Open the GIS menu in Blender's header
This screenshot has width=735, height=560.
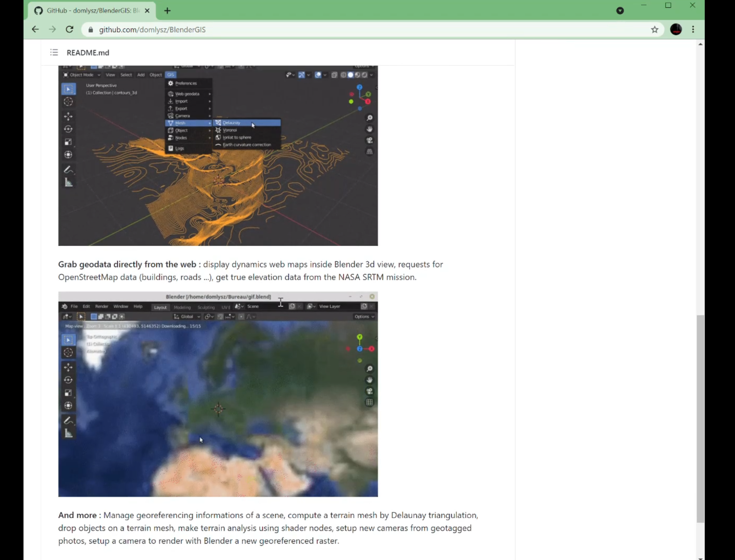coord(170,75)
